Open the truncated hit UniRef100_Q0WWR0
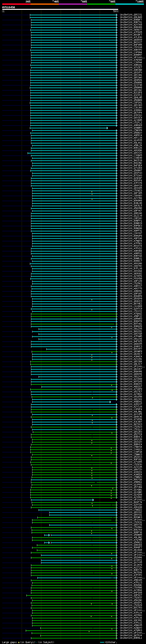Image resolution: width=146 pixels, height=644 pixels. (x=131, y=128)
